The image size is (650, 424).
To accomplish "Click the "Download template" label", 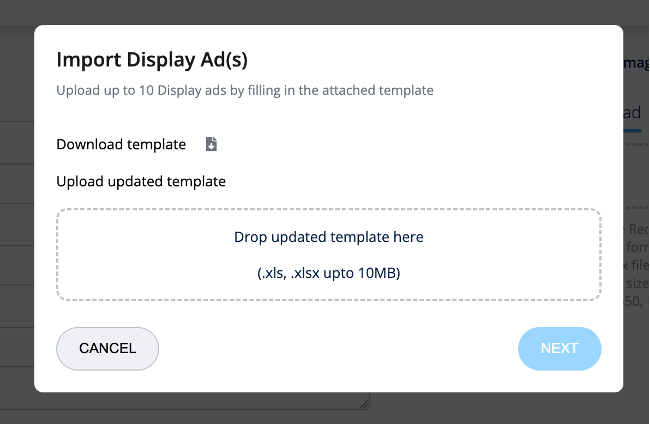I will 121,144.
